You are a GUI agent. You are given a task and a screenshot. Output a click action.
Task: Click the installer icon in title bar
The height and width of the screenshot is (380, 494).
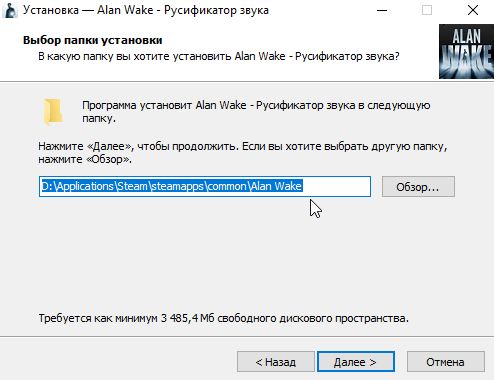coord(10,10)
